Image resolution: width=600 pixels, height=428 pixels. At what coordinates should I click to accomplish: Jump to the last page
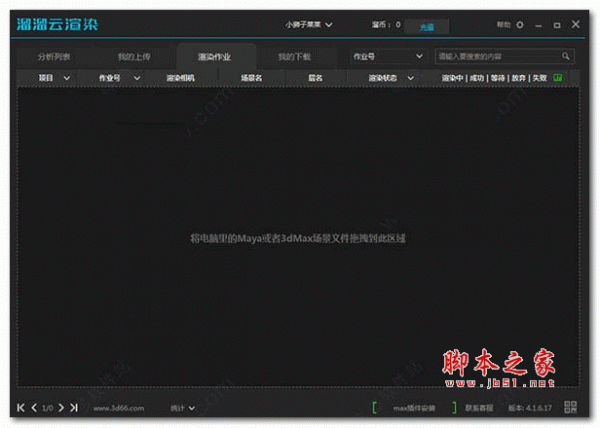coord(73,407)
